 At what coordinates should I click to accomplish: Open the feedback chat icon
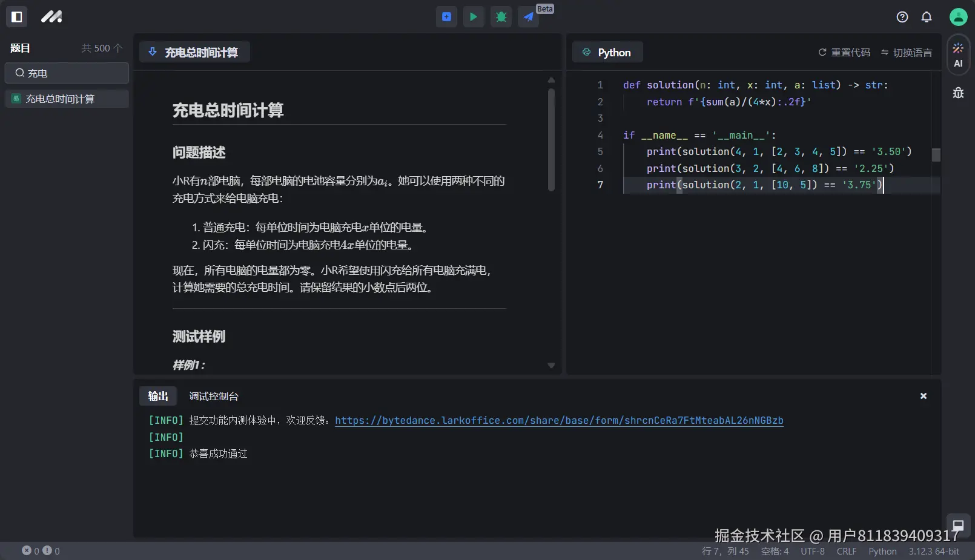958,525
